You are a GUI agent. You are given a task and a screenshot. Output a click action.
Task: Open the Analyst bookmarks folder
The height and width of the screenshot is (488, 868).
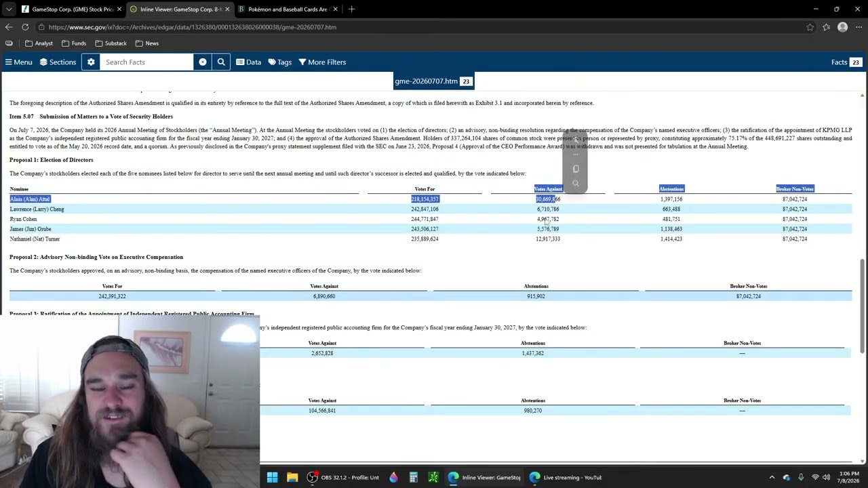(39, 43)
